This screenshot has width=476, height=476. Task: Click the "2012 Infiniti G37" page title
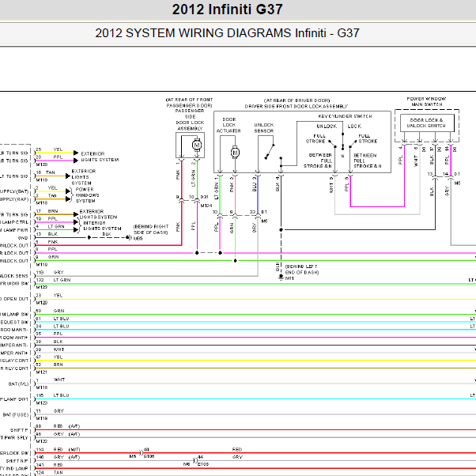click(x=228, y=9)
